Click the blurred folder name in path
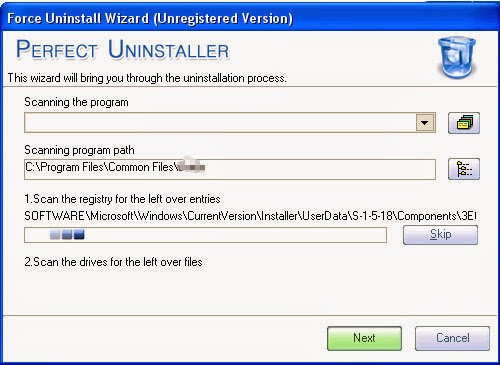Viewport: 500px width, 365px height. (x=191, y=165)
